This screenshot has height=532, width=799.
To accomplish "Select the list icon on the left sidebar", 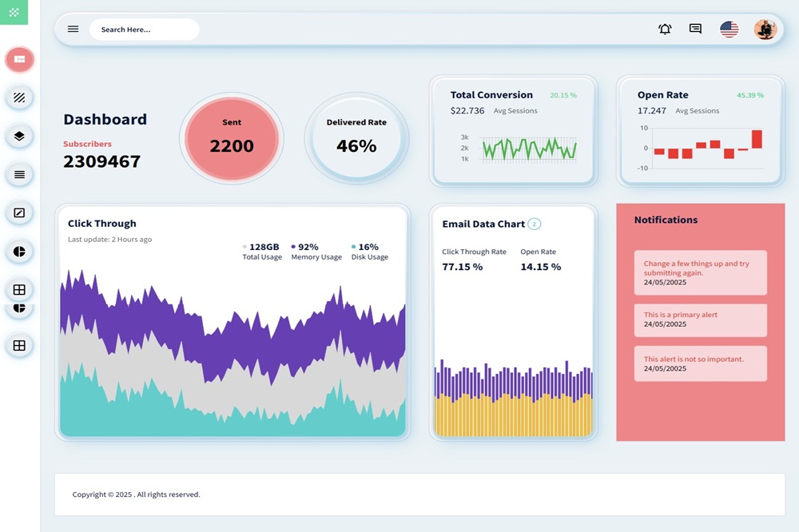I will tap(19, 174).
